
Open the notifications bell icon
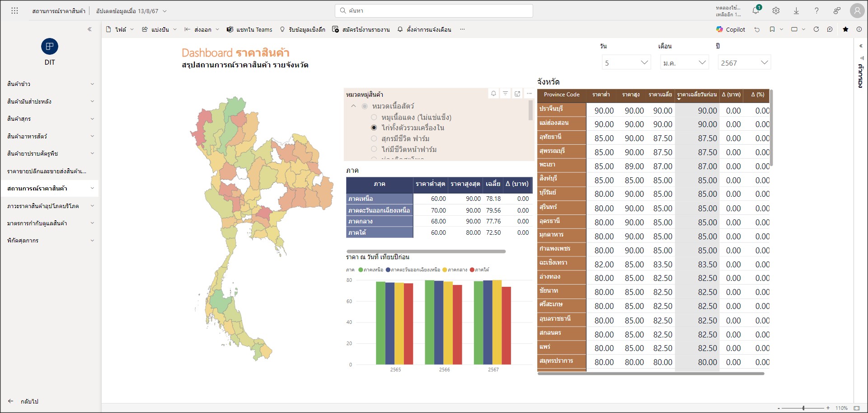pyautogui.click(x=755, y=10)
